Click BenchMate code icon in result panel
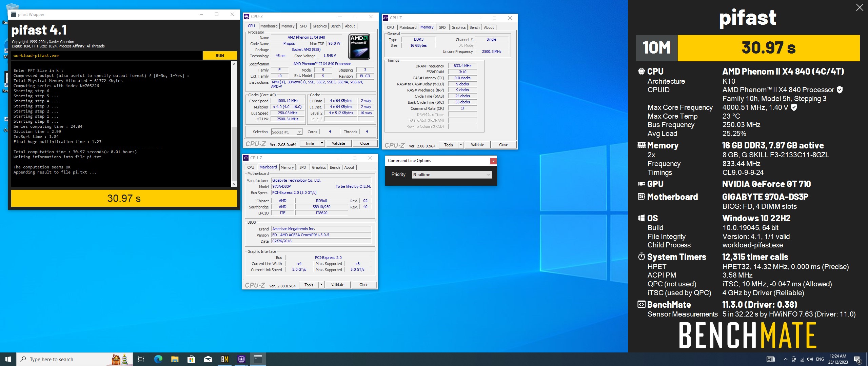 641,304
